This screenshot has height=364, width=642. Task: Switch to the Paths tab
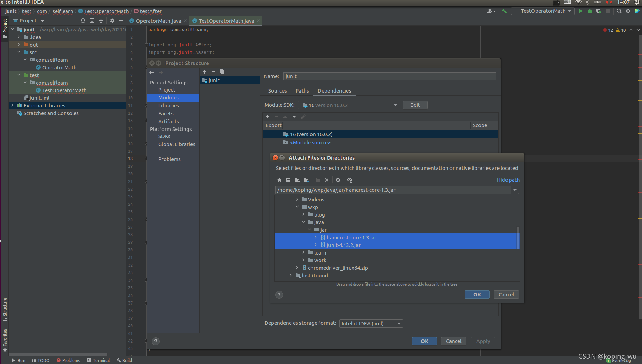[x=302, y=91]
